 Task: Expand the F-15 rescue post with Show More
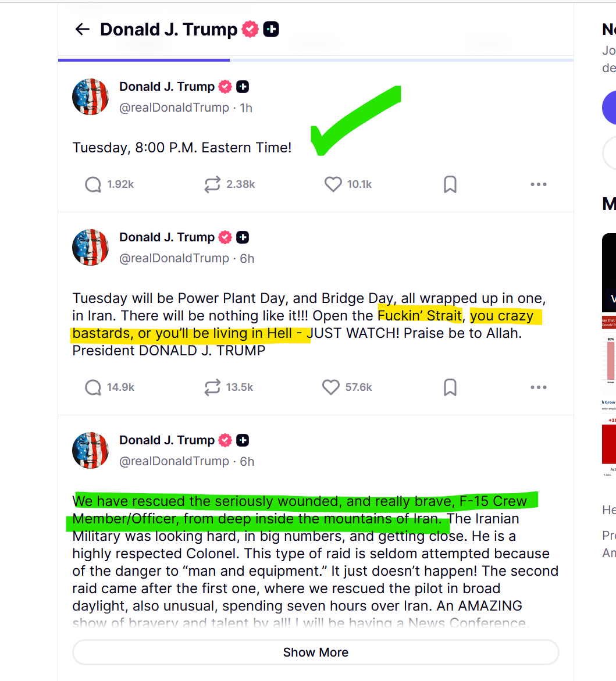click(x=315, y=652)
